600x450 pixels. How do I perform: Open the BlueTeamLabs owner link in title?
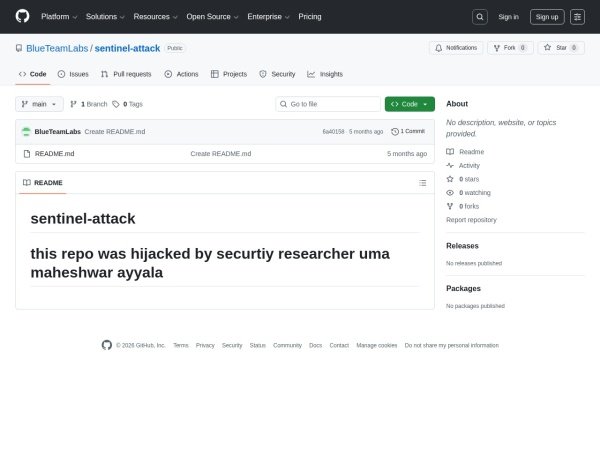click(x=57, y=48)
